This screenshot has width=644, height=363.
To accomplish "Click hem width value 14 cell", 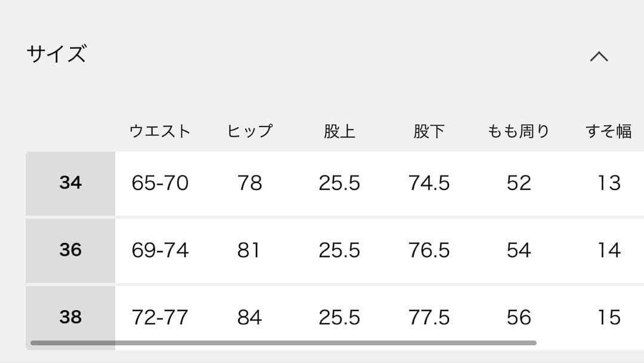I will (x=609, y=250).
